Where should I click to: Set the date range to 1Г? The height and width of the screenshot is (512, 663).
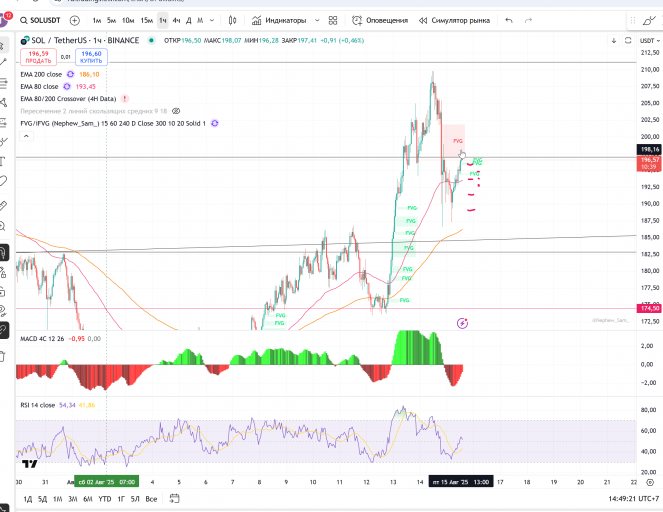121,499
